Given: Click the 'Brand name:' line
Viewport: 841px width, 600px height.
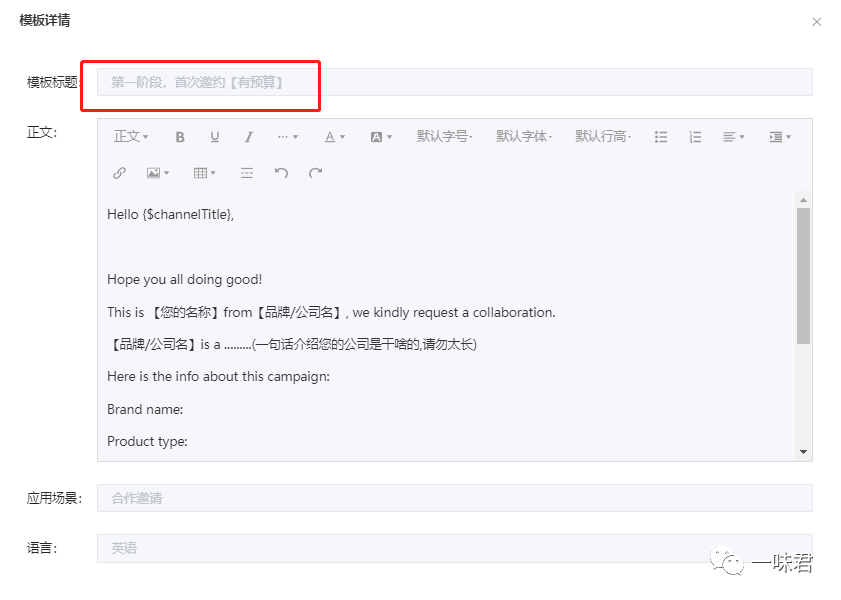Looking at the screenshot, I should pyautogui.click(x=145, y=410).
